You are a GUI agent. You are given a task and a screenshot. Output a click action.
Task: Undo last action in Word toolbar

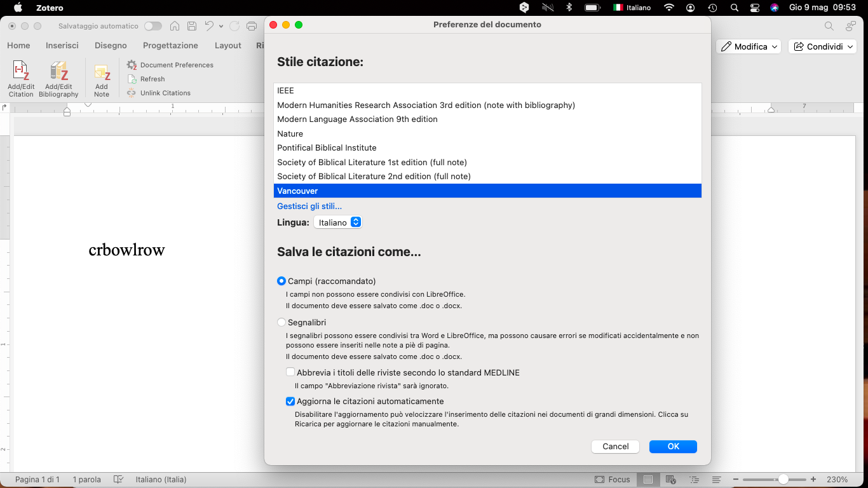[x=209, y=26]
